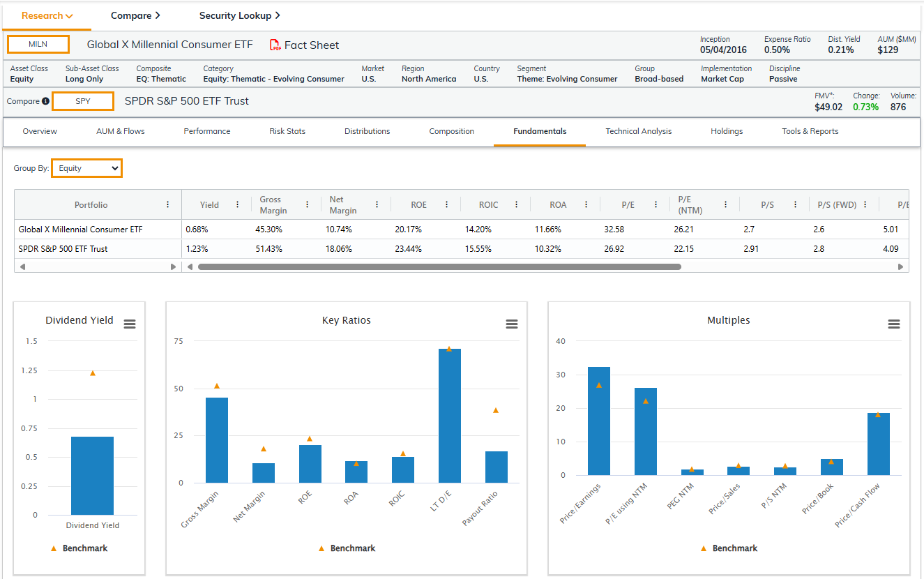Screen dimensions: 924x579
Task: Open ROIC column options menu
Action: tap(517, 204)
